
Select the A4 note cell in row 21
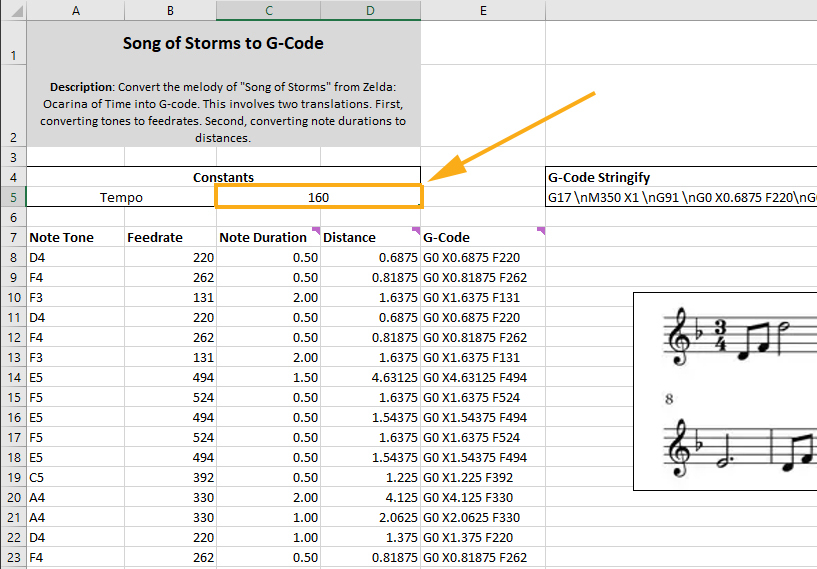[76, 517]
